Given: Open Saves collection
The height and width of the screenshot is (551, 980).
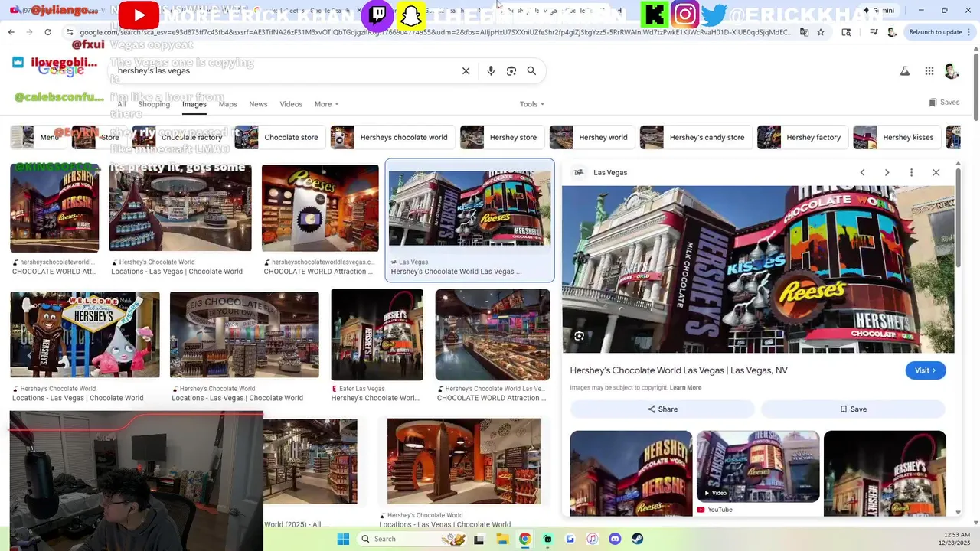Looking at the screenshot, I should pos(944,102).
